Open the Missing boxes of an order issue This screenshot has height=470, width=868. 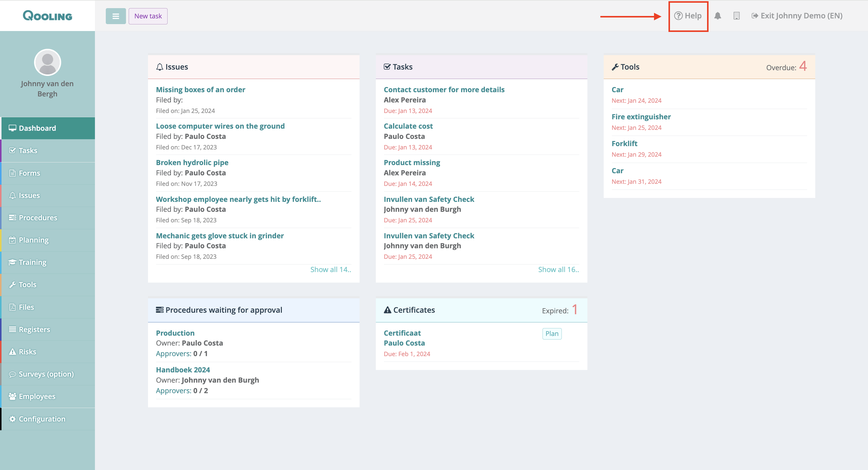click(x=200, y=89)
